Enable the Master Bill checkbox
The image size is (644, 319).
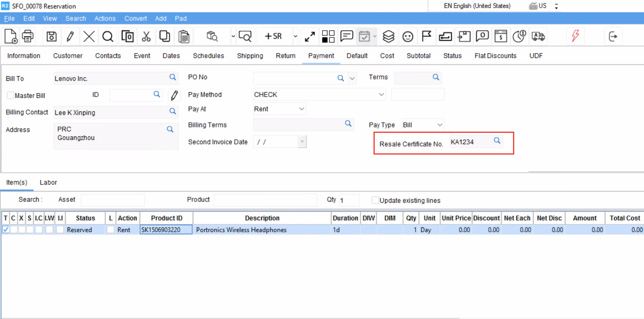[11, 95]
